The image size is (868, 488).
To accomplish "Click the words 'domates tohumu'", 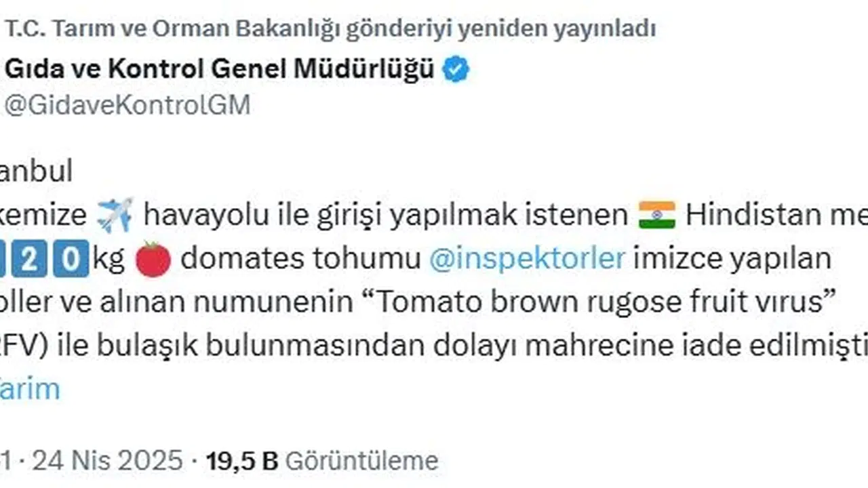I will click(300, 260).
